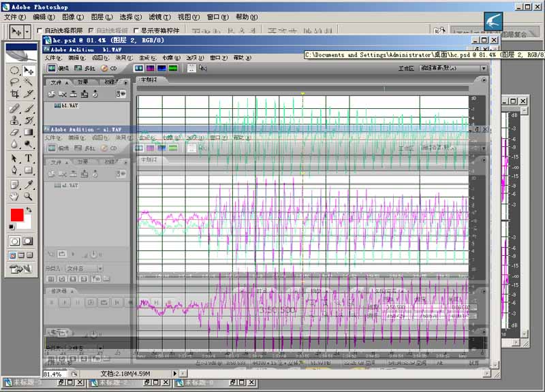Select the Slice tool
Viewport: 545px width, 392px height.
(29, 94)
